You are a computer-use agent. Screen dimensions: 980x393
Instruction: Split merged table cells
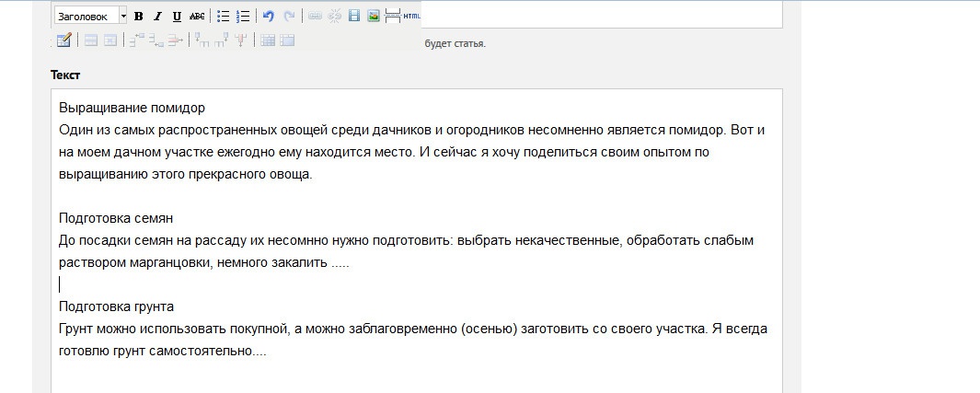click(x=268, y=40)
